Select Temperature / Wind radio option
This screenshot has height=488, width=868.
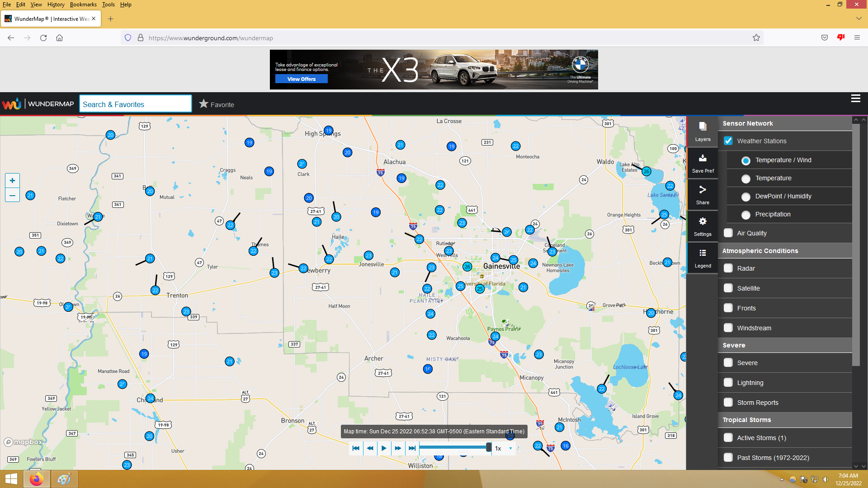746,160
